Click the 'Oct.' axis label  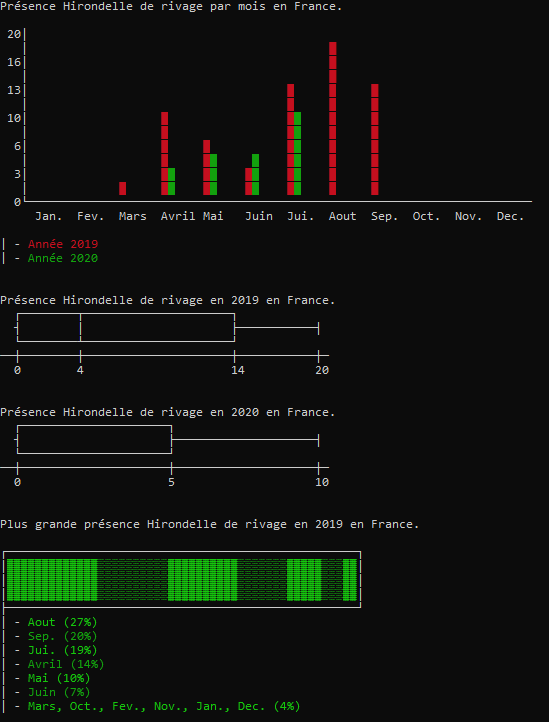426,216
